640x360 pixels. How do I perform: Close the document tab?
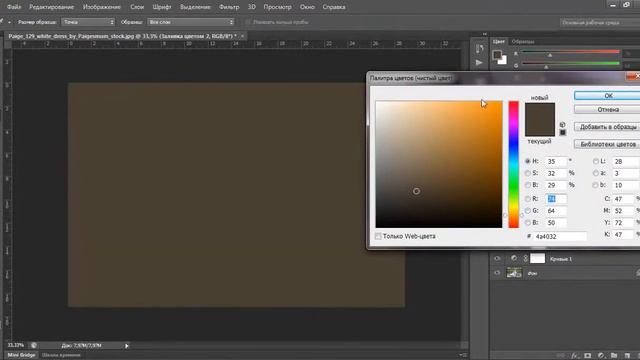(242, 36)
